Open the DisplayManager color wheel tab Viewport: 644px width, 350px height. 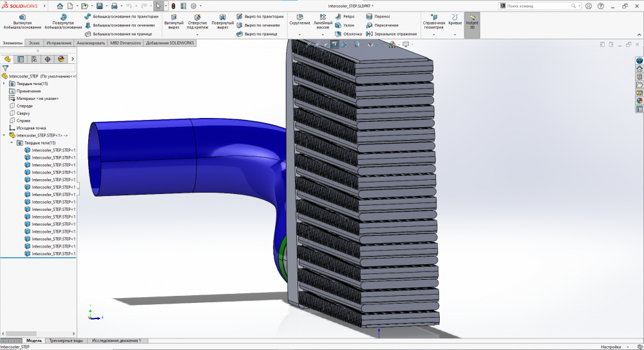(x=61, y=59)
